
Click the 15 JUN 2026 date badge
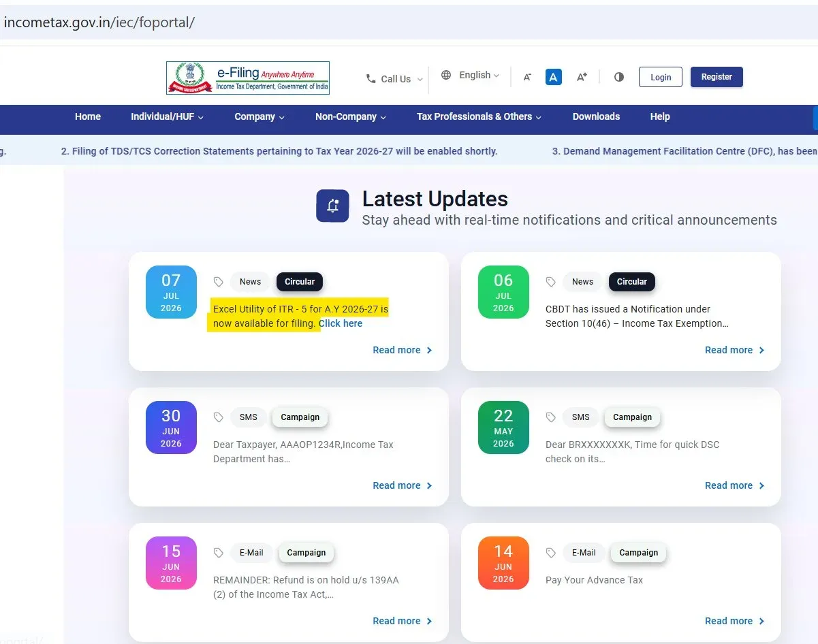coord(171,563)
